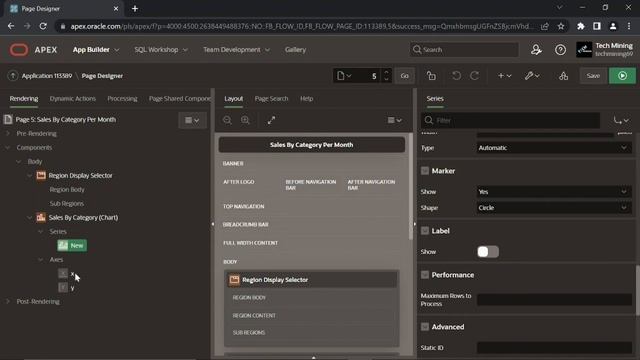Open the administration user icon
The image size is (640, 360).
[536, 50]
